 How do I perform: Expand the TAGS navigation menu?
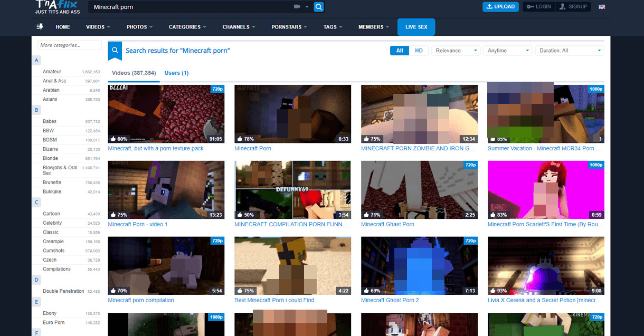click(x=333, y=27)
